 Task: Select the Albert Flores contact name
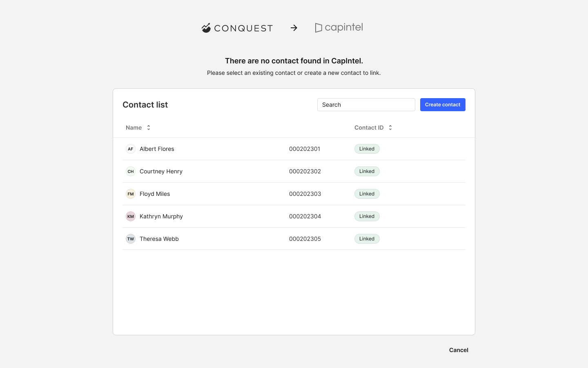pyautogui.click(x=157, y=149)
